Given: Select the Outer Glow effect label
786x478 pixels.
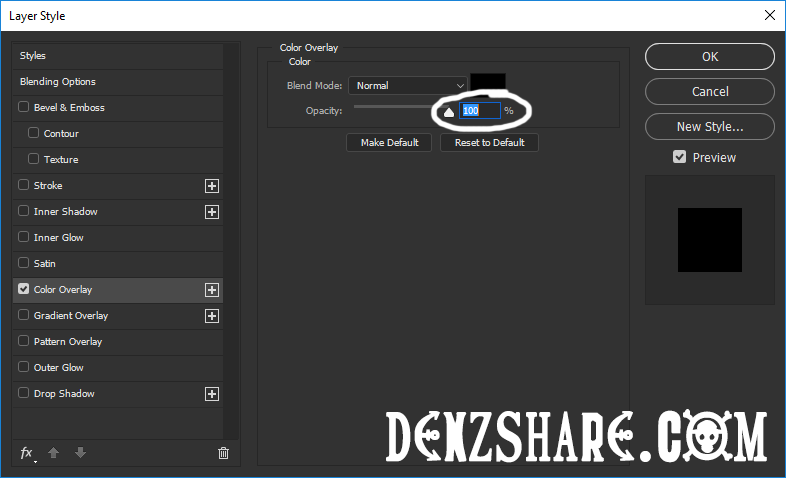Looking at the screenshot, I should coord(59,368).
